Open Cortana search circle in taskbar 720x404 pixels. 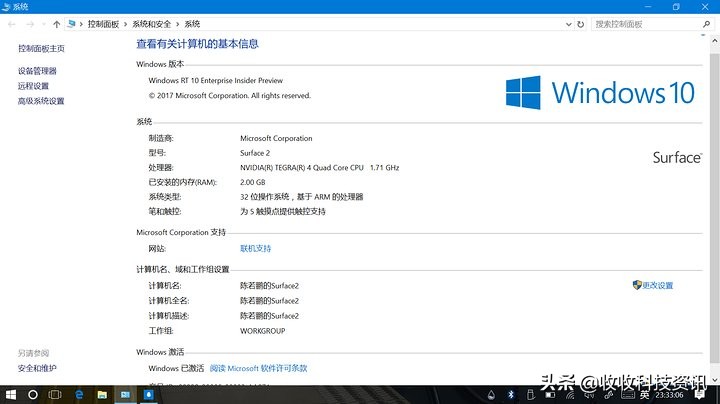33,395
